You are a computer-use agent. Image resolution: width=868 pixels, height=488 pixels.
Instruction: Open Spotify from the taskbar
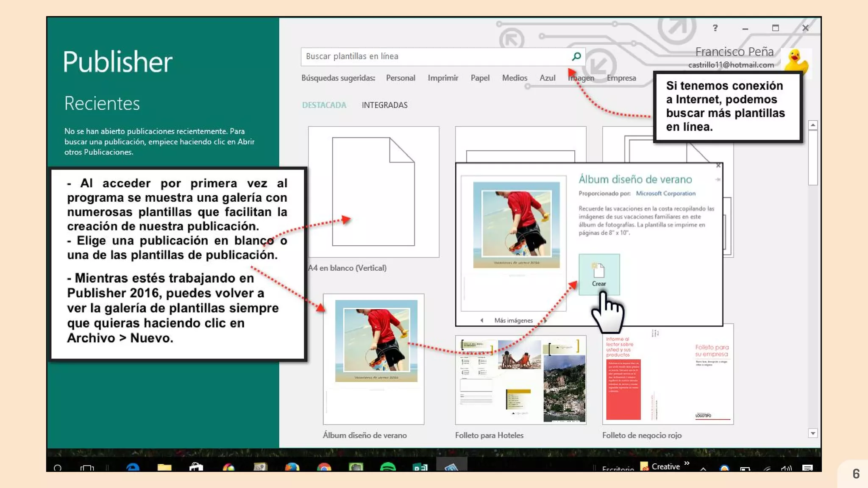click(388, 467)
